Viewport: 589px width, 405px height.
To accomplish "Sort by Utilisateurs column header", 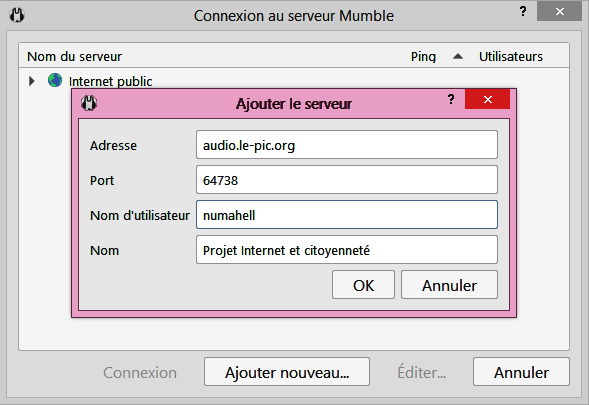I will (x=510, y=56).
